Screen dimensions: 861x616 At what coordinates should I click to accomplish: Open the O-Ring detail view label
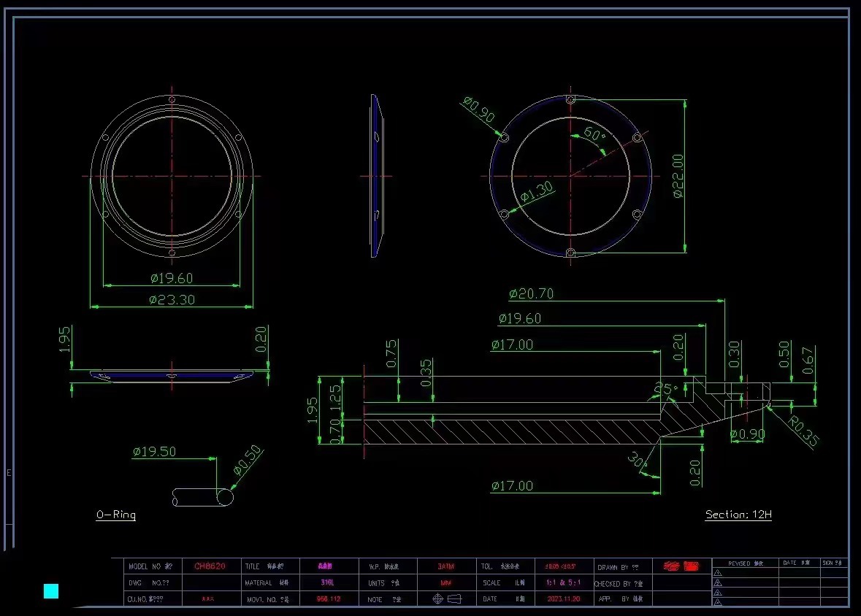click(x=117, y=515)
